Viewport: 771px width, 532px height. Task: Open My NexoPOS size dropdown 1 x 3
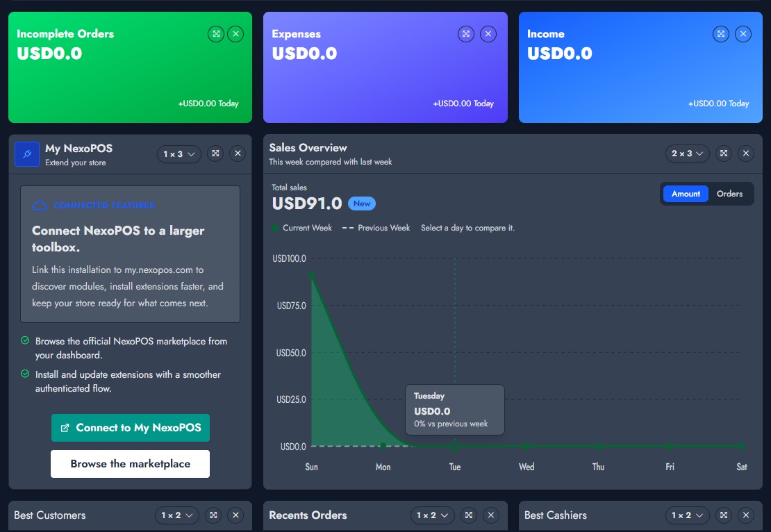179,154
